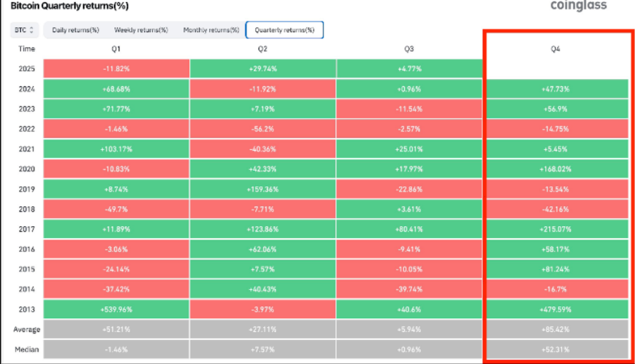635x364 pixels.
Task: Click the Q4 Average cell showing +85.42%
Action: [x=555, y=329]
